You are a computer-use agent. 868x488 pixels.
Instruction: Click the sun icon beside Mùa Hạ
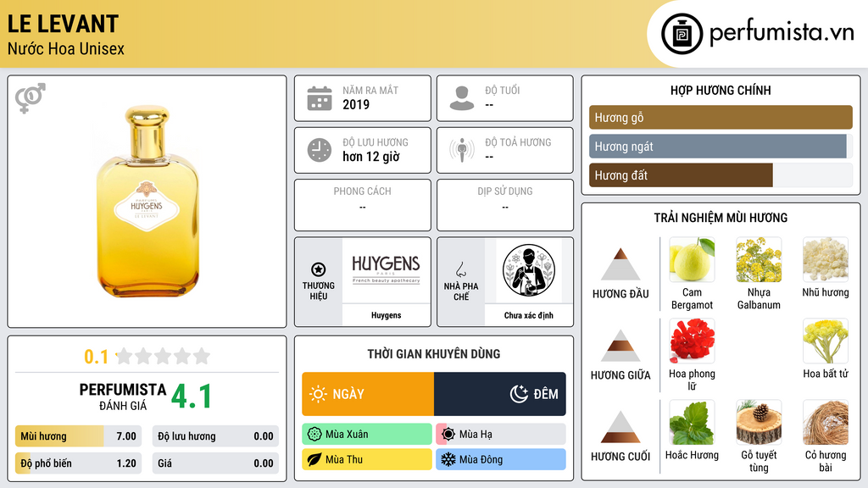448,434
